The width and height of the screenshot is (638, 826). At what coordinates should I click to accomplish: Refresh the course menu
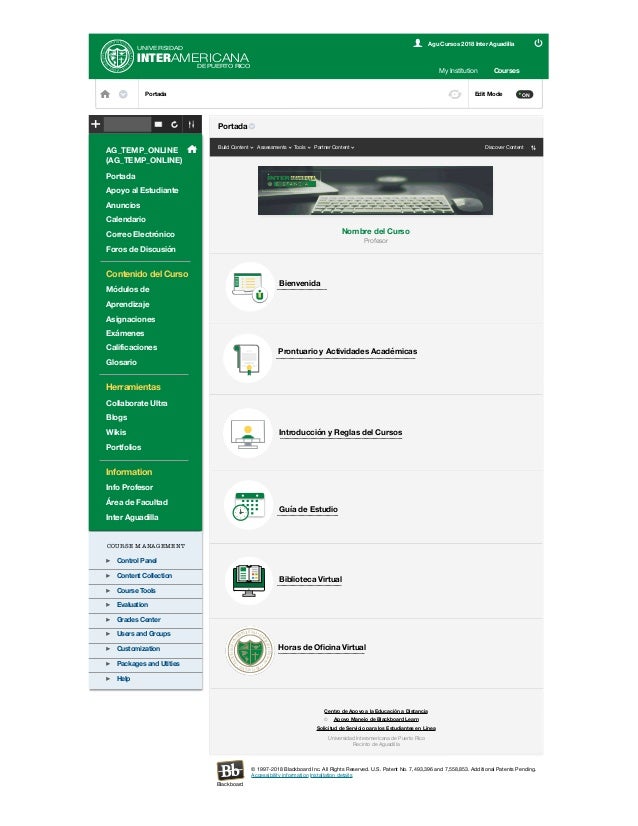(x=174, y=124)
